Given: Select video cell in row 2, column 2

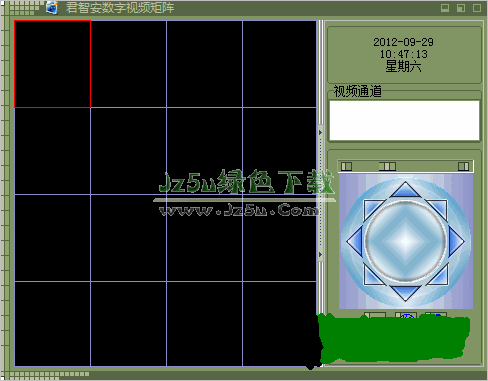Looking at the screenshot, I should click(x=128, y=151).
